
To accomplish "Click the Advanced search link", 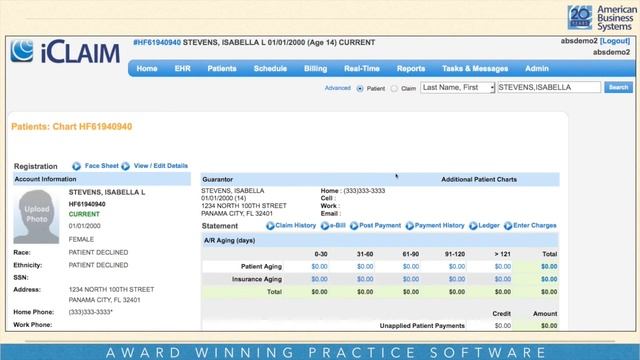I will coord(338,88).
